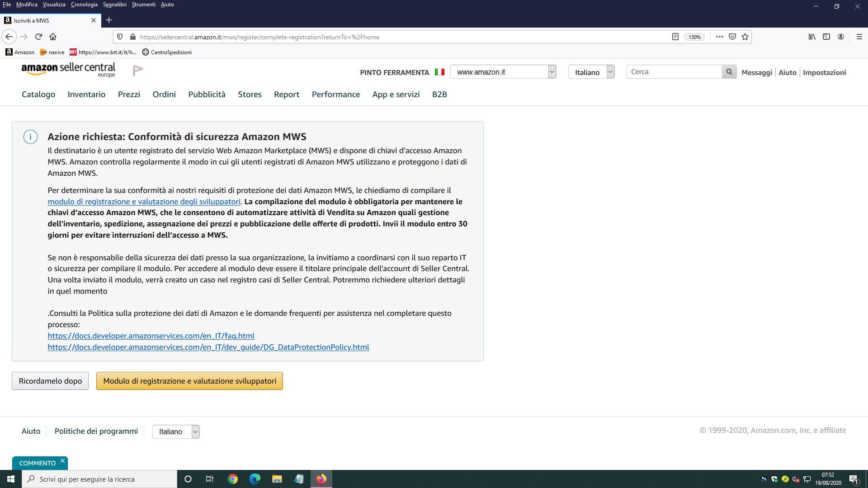
Task: Open Firefox hamburger menu
Action: (x=859, y=37)
